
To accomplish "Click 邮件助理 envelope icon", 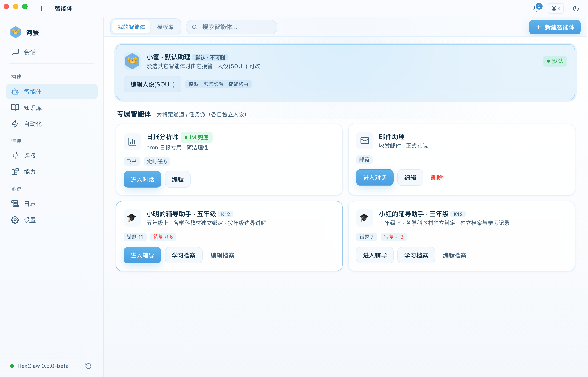I will click(x=365, y=141).
